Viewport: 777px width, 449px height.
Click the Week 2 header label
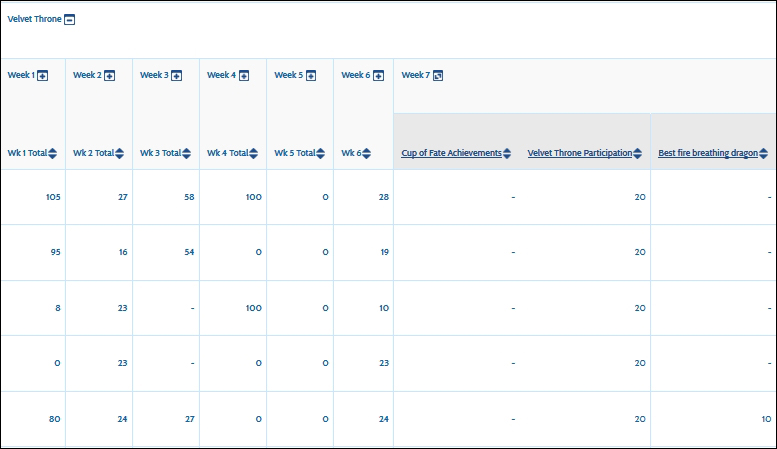[87, 75]
